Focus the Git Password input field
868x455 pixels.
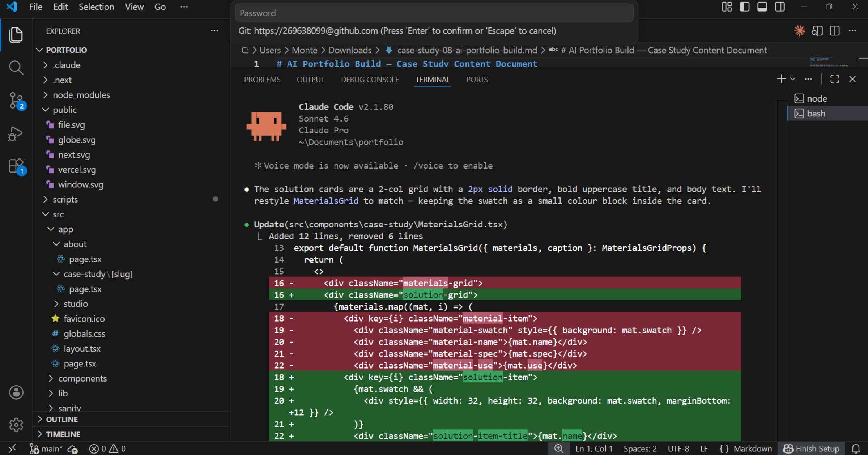click(434, 13)
